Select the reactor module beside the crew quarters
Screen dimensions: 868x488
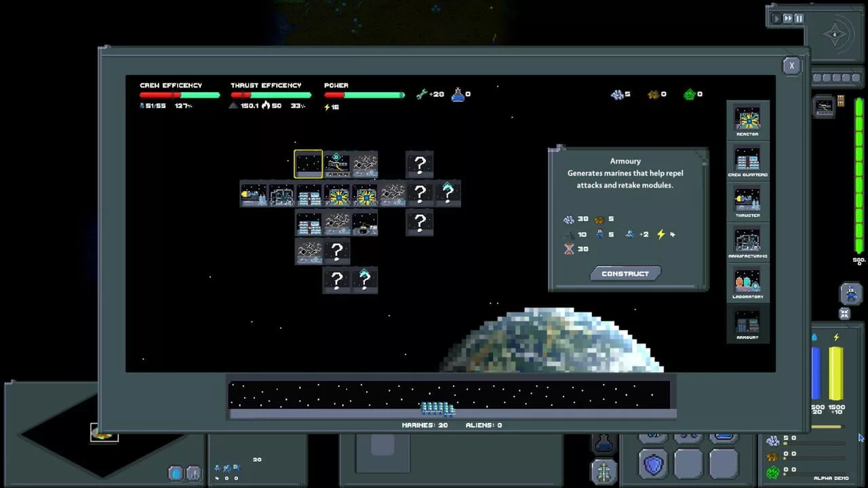(x=337, y=195)
